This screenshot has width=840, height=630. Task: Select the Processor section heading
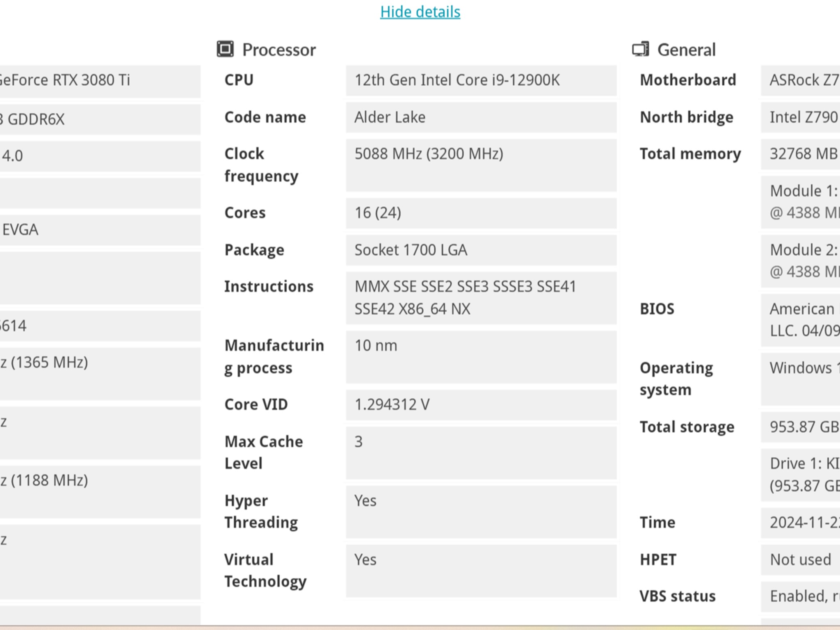(279, 50)
